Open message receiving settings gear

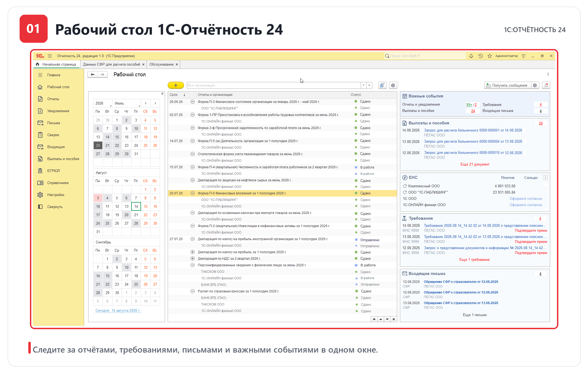535,85
